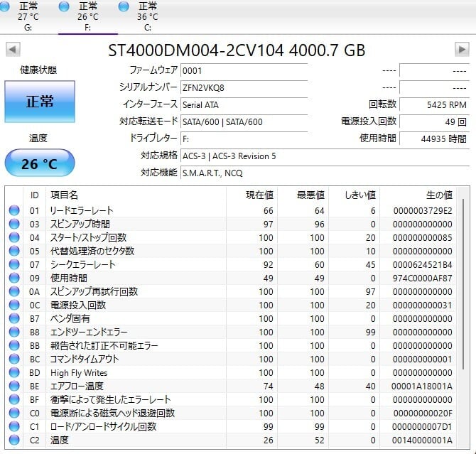
Task: Click the エアフロー温度 attribute name
Action: [77, 386]
